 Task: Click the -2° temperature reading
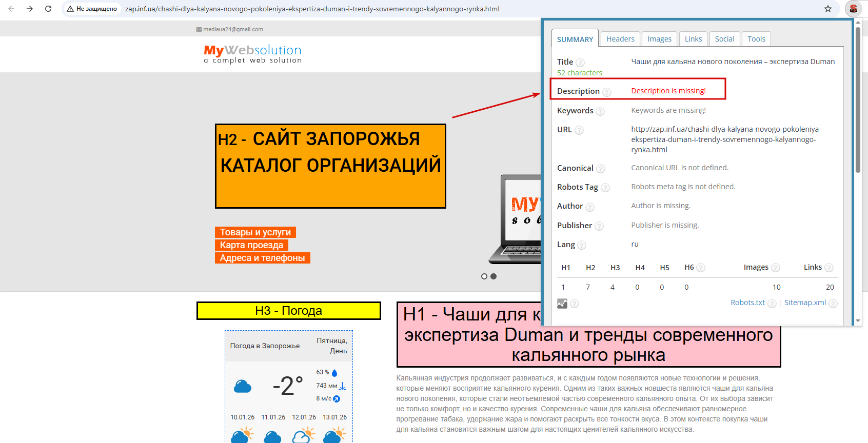(x=288, y=386)
